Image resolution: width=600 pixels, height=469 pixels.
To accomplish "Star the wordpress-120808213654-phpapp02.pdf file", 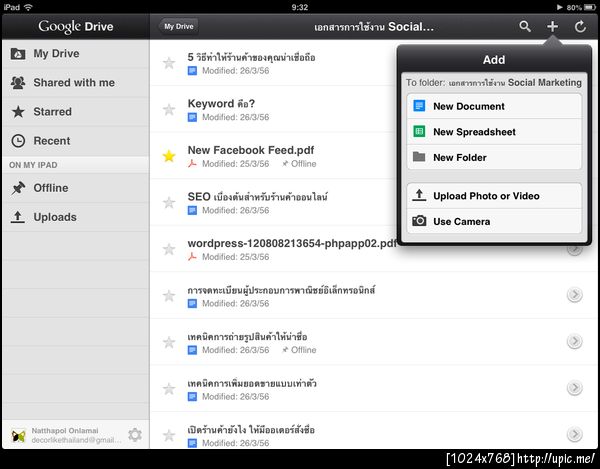I will (169, 249).
